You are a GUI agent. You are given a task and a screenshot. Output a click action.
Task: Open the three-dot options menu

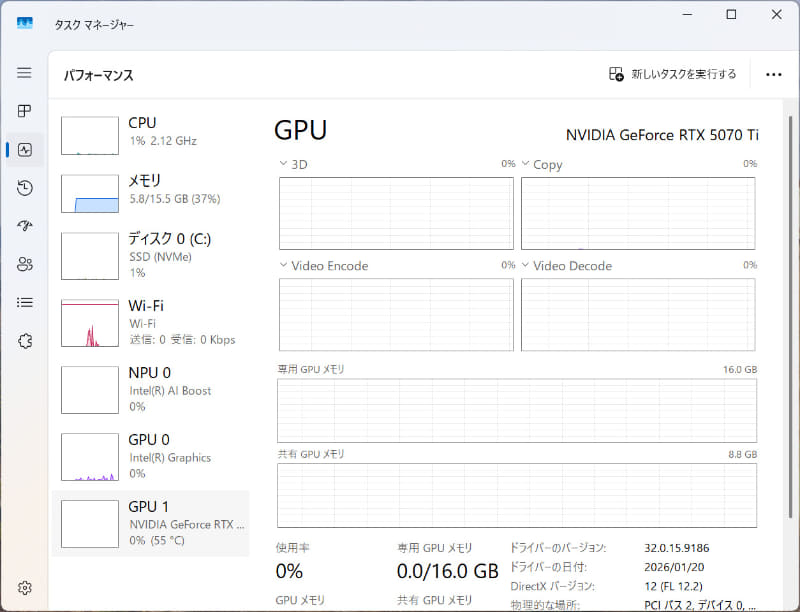click(773, 73)
